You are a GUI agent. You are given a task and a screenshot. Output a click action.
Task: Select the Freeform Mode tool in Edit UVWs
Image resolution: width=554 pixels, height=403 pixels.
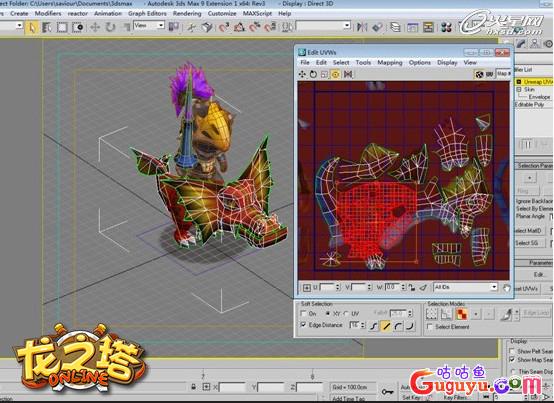point(336,74)
